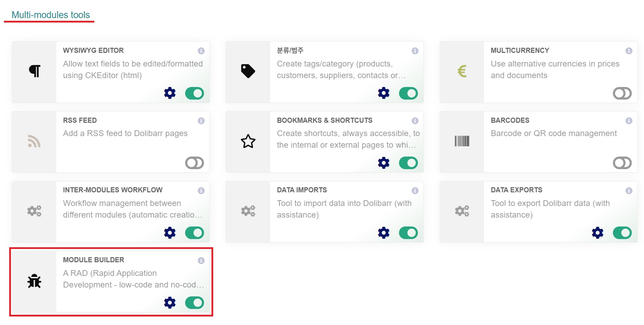Open Bookmarks & Shortcuts settings gear
This screenshot has height=325, width=644.
(x=384, y=163)
